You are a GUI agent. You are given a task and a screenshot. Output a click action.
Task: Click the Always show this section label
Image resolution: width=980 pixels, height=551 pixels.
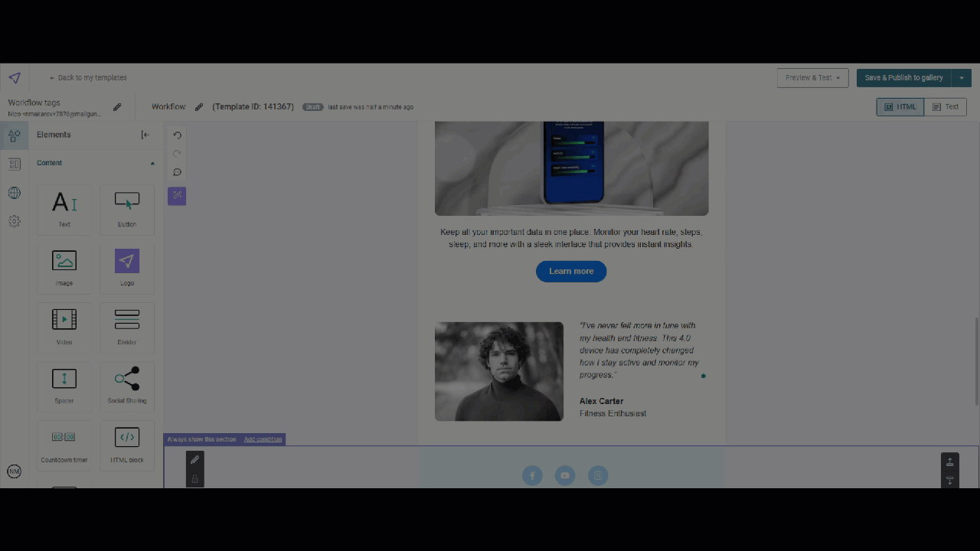pos(201,439)
